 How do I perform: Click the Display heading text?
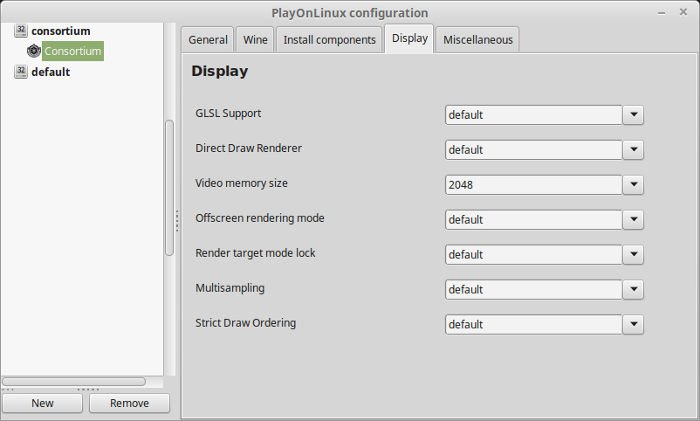(220, 71)
